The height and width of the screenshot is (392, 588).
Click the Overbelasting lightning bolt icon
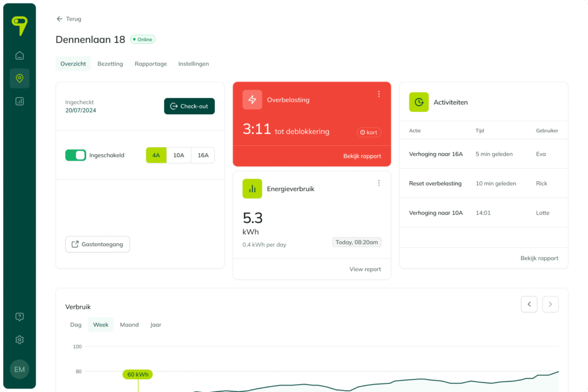(252, 100)
